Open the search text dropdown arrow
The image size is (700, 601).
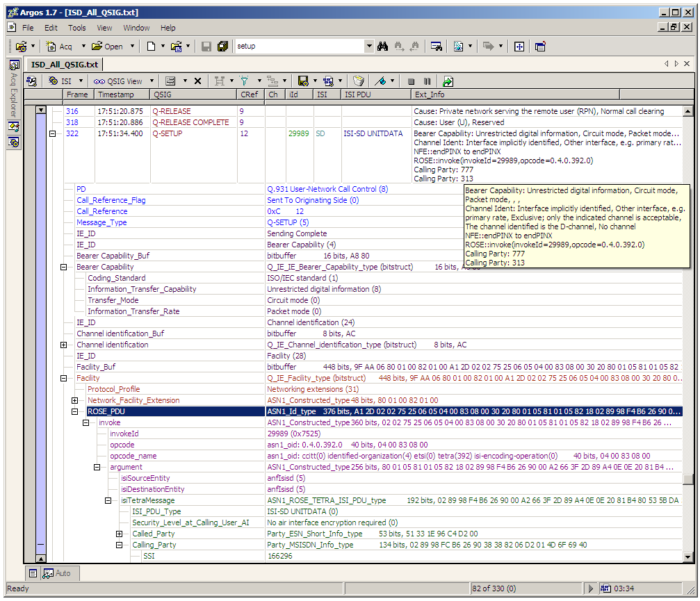[369, 47]
